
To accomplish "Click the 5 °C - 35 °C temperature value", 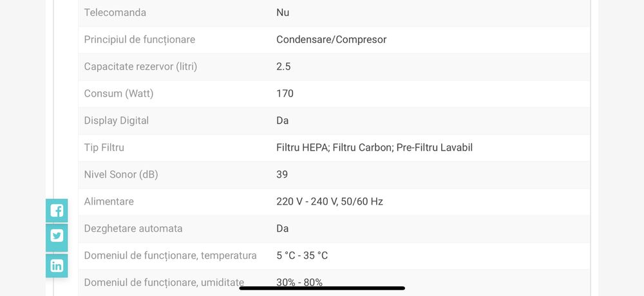I will tap(302, 255).
